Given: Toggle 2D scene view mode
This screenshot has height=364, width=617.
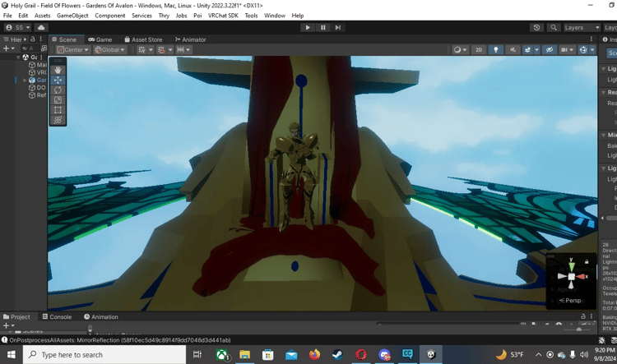Looking at the screenshot, I should (x=479, y=50).
